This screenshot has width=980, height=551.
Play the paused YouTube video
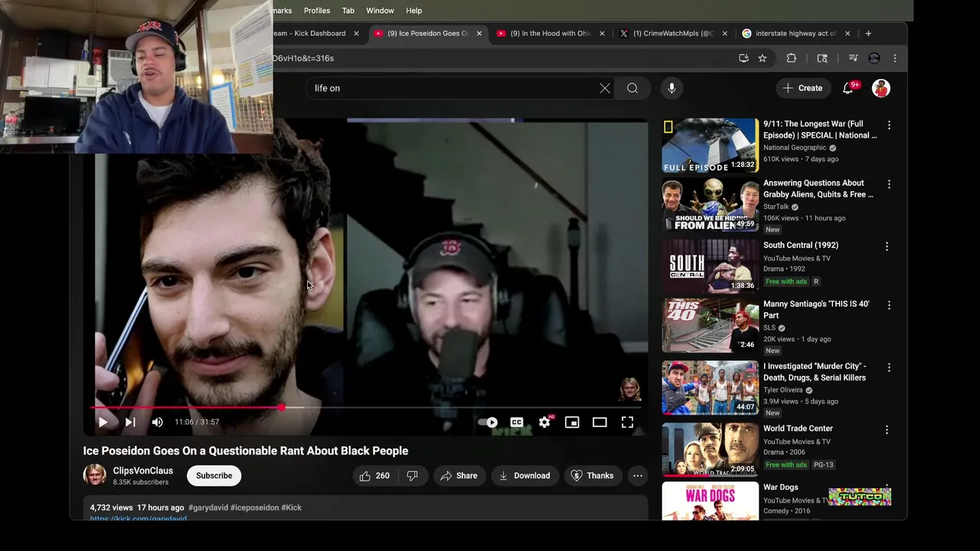pos(103,422)
